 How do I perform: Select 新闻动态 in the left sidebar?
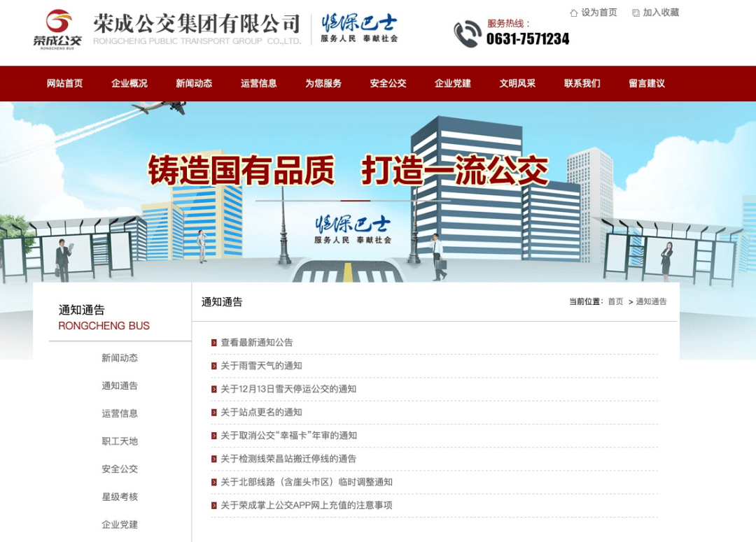[120, 358]
